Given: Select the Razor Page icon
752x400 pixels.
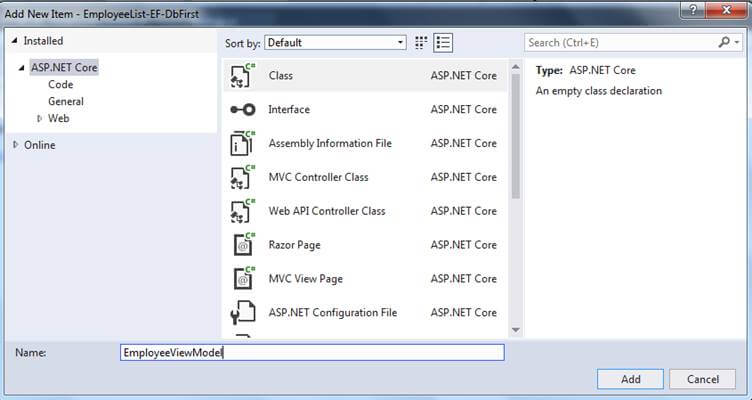Looking at the screenshot, I should pyautogui.click(x=244, y=245).
